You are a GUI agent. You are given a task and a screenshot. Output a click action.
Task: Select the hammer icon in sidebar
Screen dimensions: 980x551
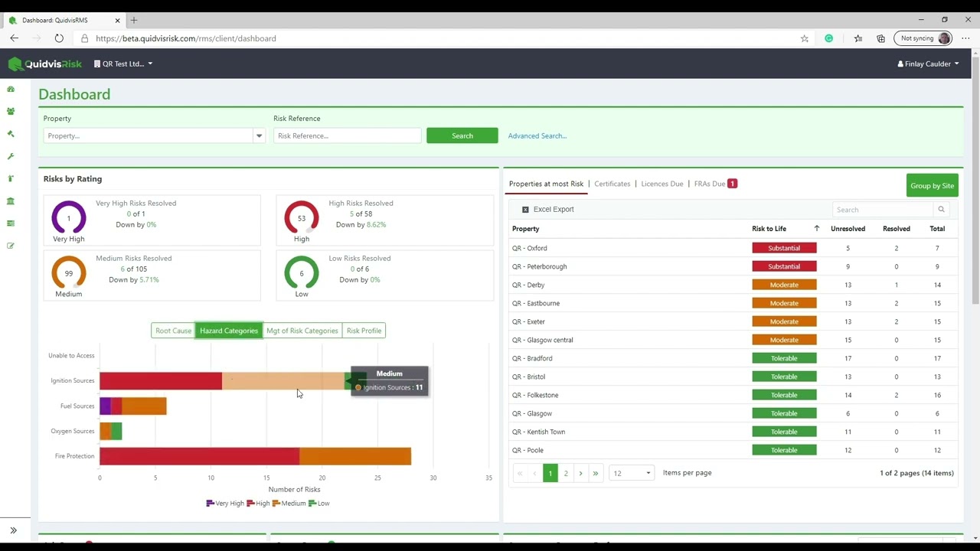(11, 134)
